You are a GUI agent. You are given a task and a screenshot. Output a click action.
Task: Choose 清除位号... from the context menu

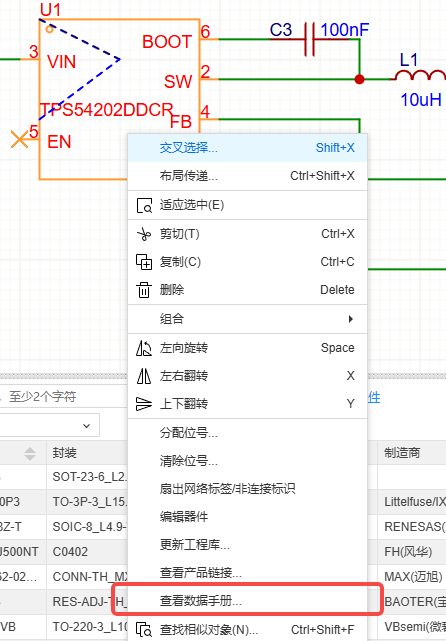pyautogui.click(x=247, y=461)
